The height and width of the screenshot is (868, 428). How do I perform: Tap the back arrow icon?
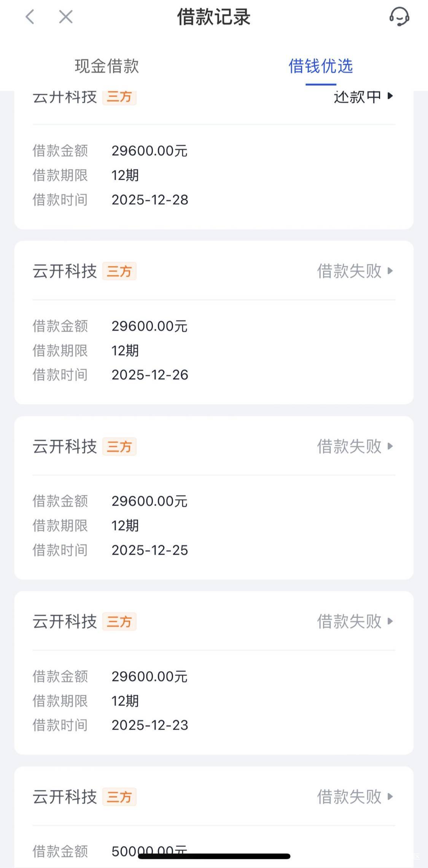tap(30, 17)
